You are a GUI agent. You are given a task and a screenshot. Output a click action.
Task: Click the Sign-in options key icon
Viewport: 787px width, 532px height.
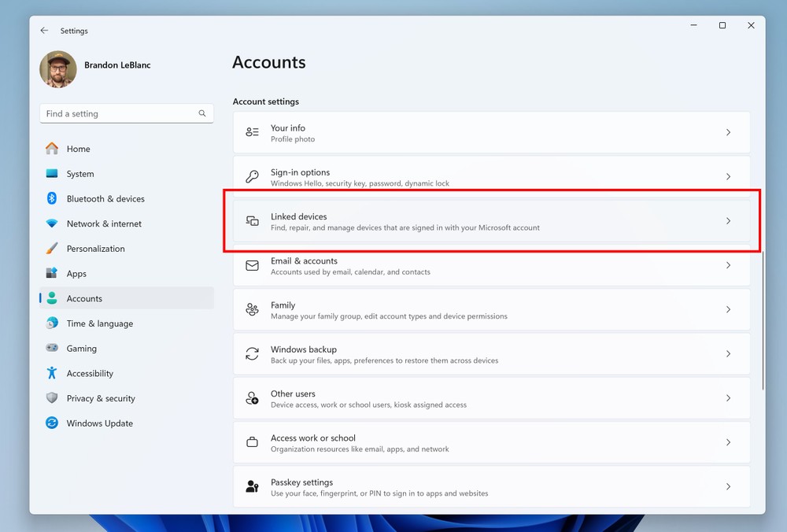[252, 177]
